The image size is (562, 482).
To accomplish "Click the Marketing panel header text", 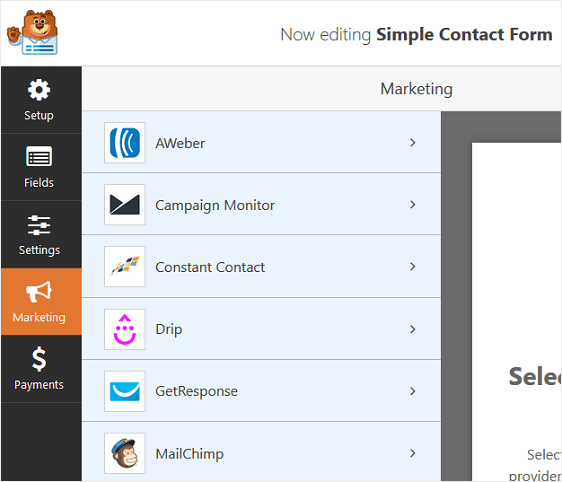I will [416, 89].
